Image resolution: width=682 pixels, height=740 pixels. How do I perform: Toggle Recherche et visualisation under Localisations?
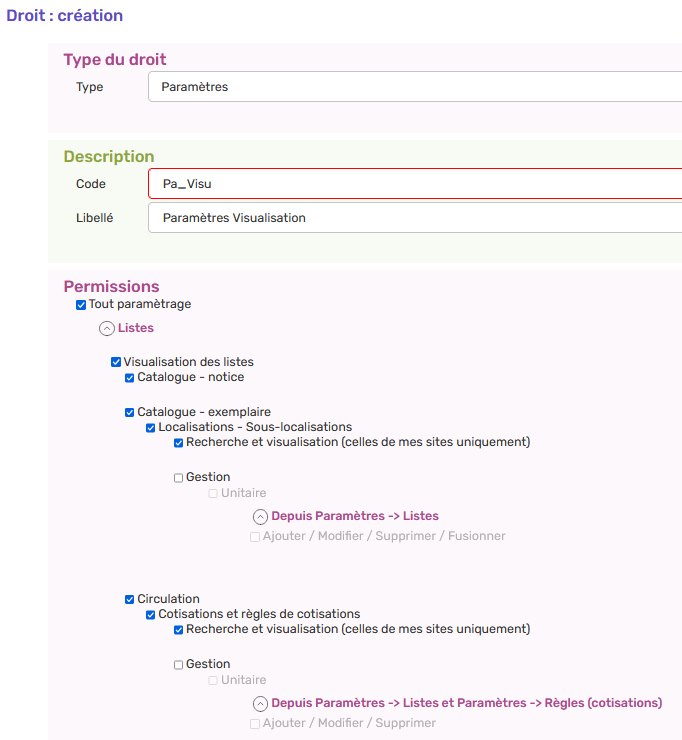[179, 443]
